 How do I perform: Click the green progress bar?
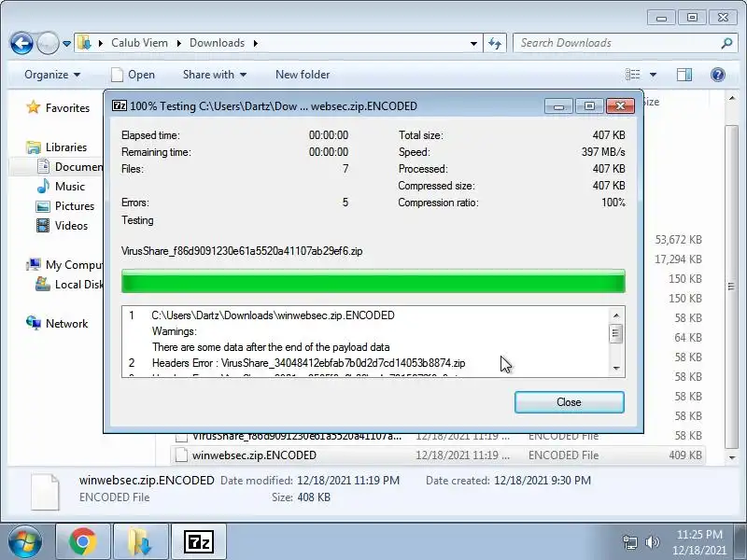coord(373,281)
